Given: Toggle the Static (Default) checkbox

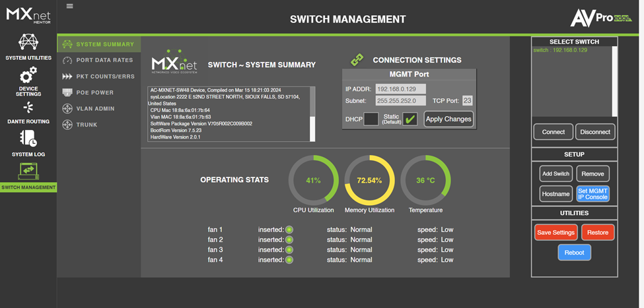Looking at the screenshot, I should tap(410, 119).
